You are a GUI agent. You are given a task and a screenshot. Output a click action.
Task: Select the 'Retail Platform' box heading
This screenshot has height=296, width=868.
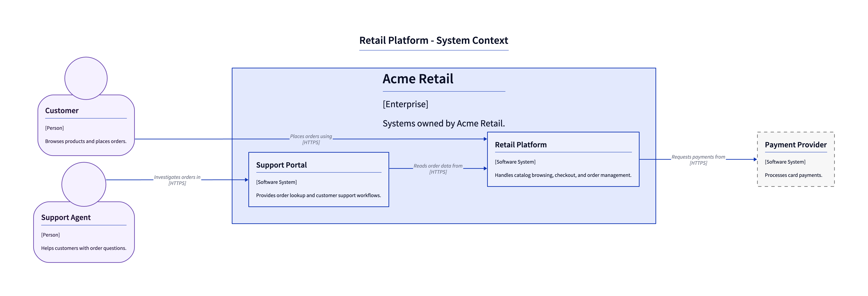point(521,145)
